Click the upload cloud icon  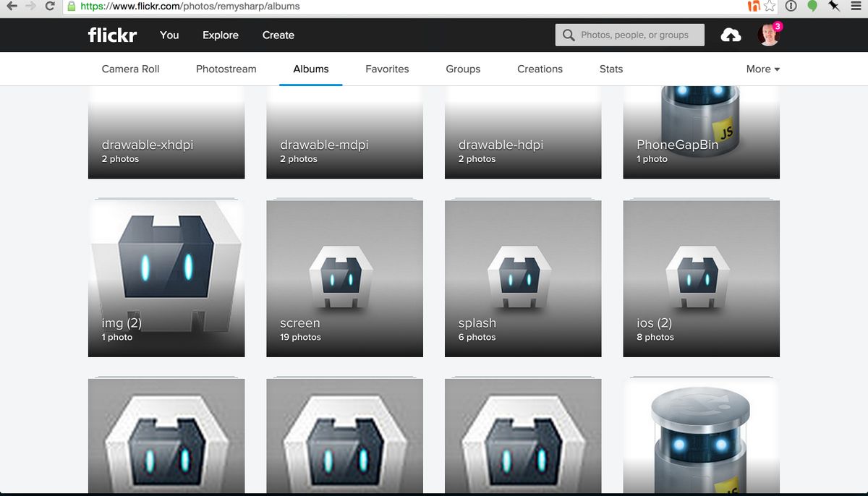731,35
